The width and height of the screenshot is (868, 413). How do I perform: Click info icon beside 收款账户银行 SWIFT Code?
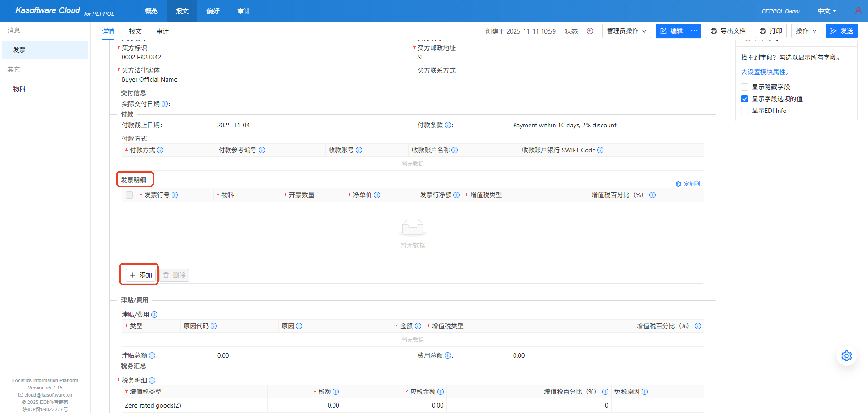coord(600,150)
